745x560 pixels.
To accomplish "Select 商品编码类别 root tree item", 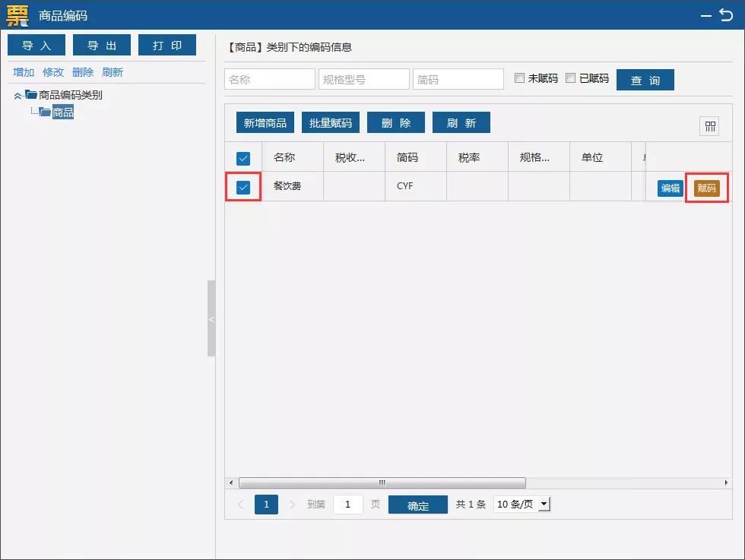I will 70,94.
